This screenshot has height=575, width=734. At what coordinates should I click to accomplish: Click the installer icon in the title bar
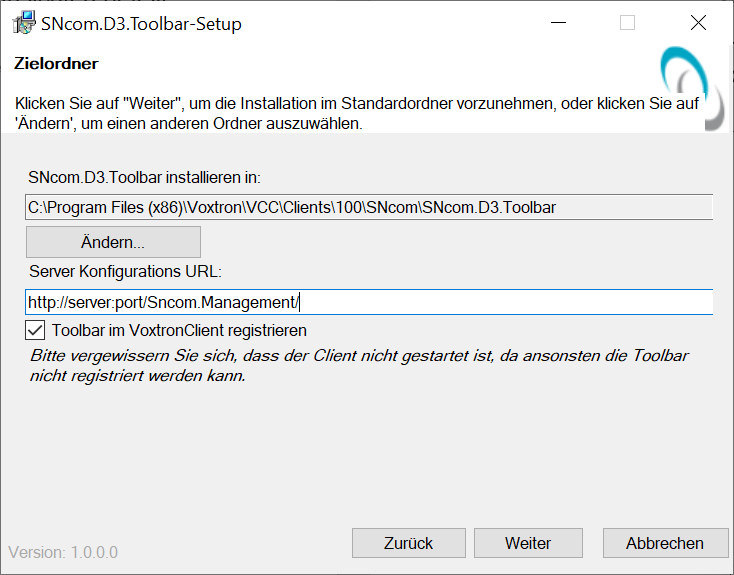point(23,23)
